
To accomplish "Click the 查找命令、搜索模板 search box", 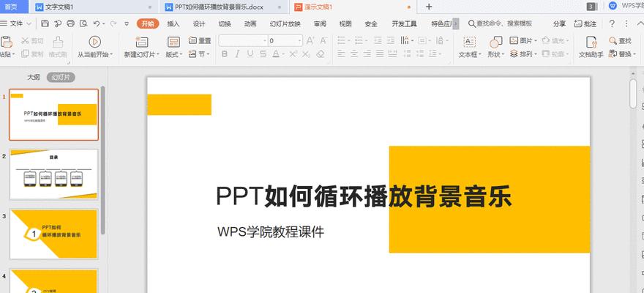I will point(501,24).
